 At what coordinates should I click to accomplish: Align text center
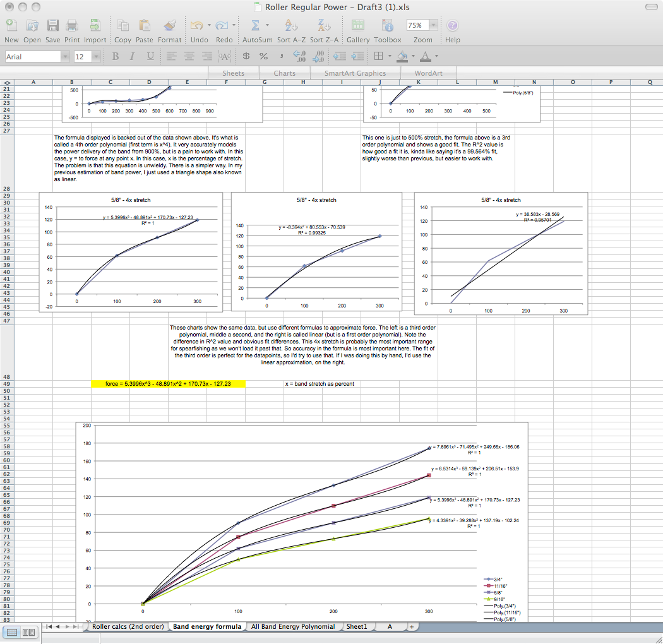(x=189, y=56)
